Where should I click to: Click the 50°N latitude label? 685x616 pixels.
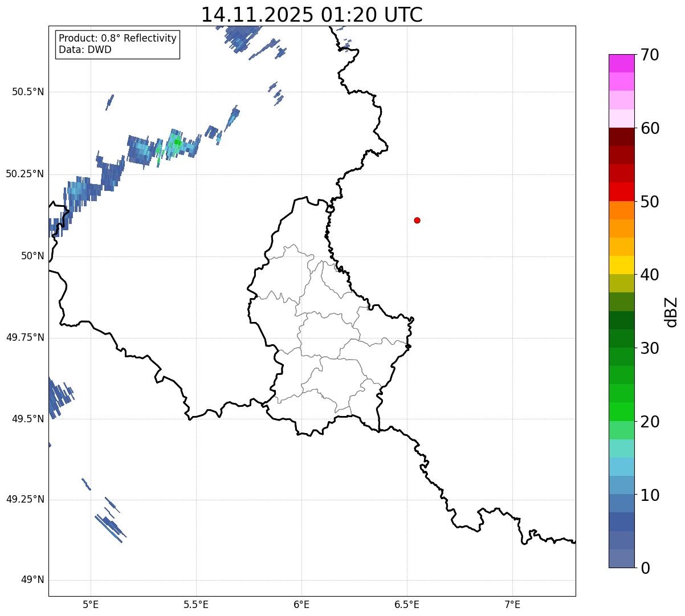click(32, 256)
